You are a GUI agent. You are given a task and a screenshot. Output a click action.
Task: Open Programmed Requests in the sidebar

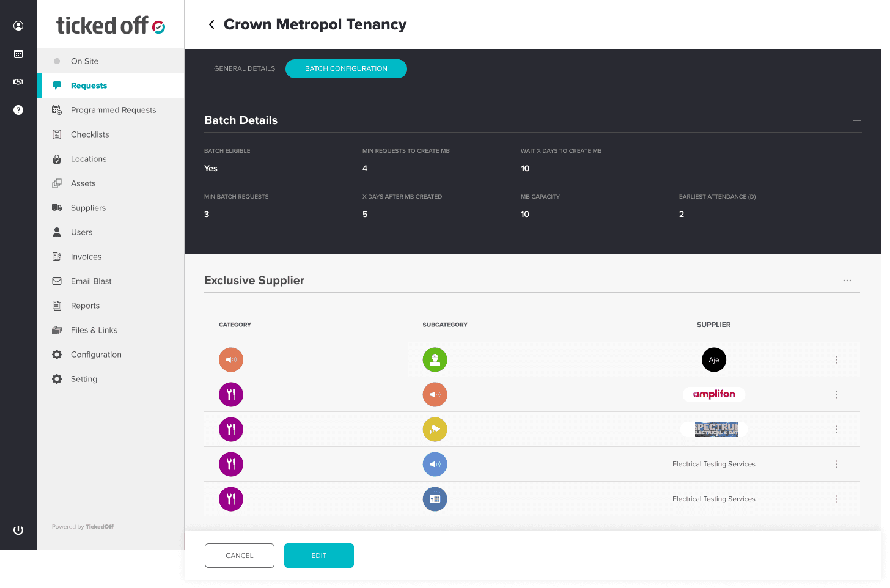coord(111,110)
